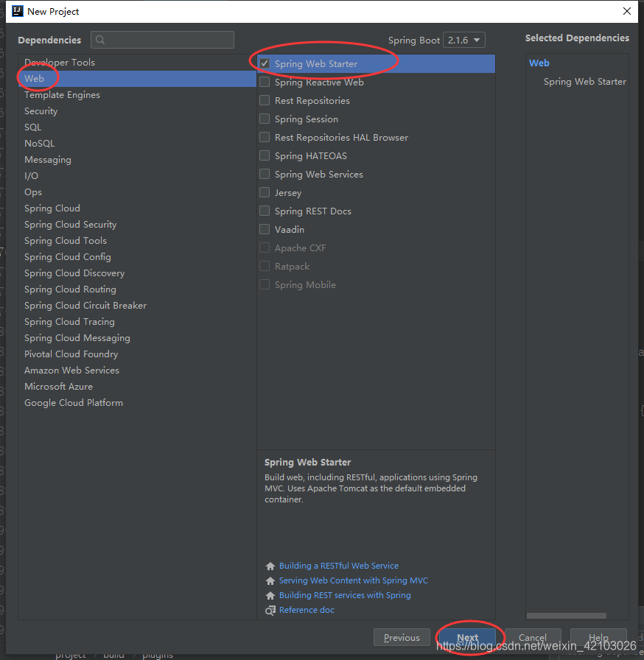Screen dimensions: 644x660
Task: Check the Spring Session option
Action: click(265, 119)
